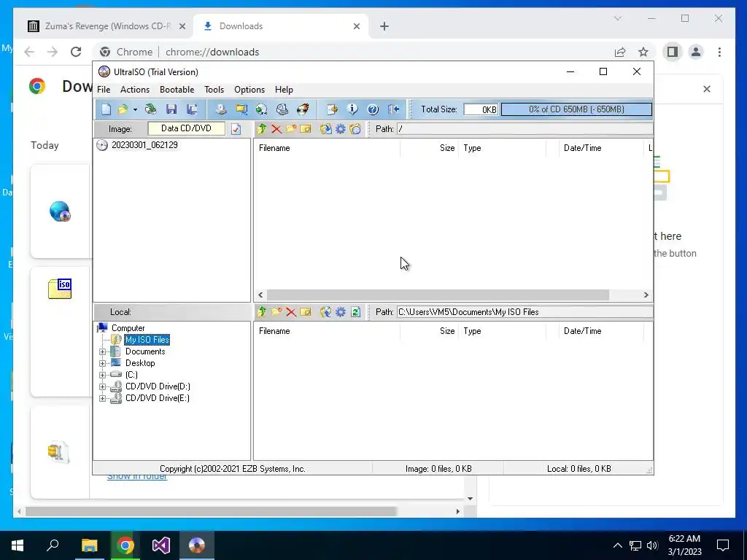
Task: Click the Local Path field showing My ISO Files
Action: tap(525, 312)
